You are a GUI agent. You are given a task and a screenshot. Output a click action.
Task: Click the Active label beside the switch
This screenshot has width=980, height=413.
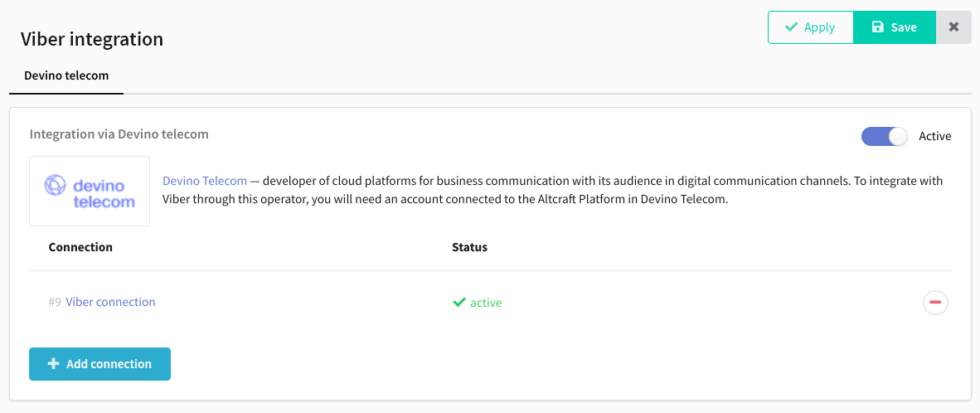pyautogui.click(x=935, y=136)
